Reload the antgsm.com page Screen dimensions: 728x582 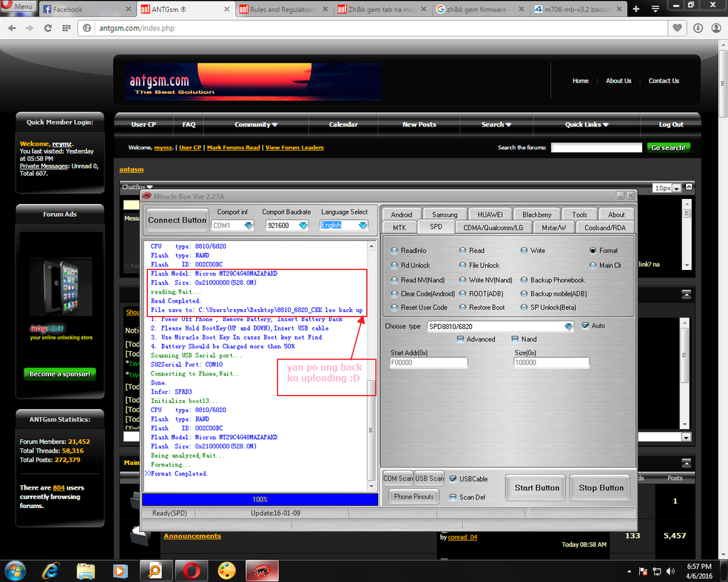pos(48,28)
